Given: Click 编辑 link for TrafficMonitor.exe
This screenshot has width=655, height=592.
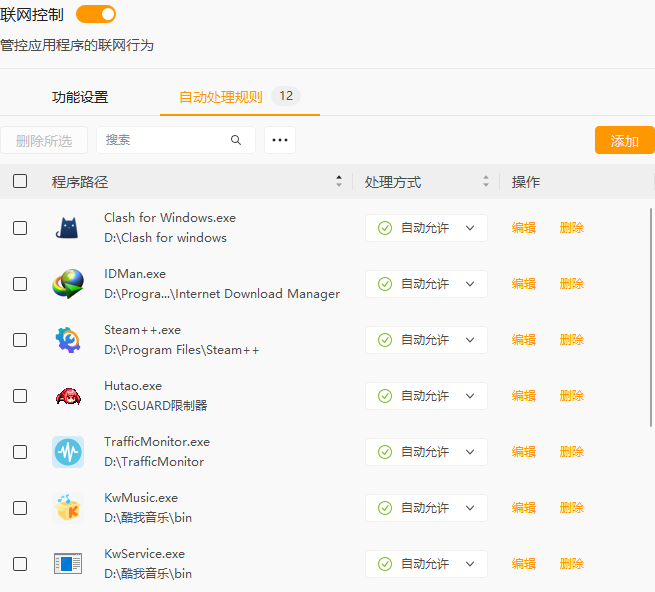Looking at the screenshot, I should point(524,452).
